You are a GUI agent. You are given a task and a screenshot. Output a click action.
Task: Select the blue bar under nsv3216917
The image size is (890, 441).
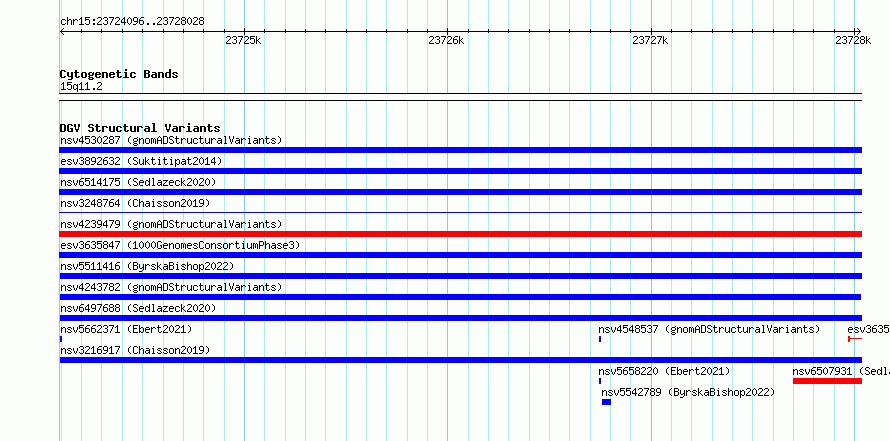coord(461,360)
